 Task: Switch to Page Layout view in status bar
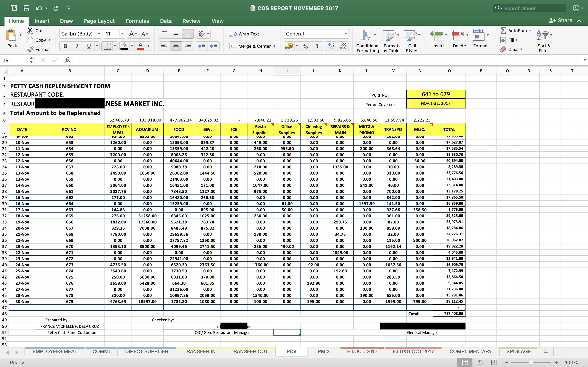pos(479,362)
